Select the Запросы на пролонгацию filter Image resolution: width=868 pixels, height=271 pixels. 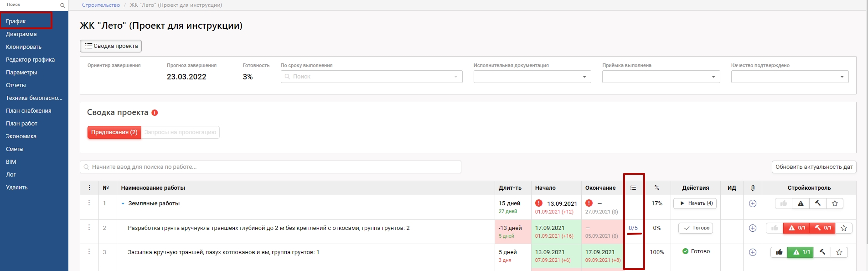(x=180, y=132)
